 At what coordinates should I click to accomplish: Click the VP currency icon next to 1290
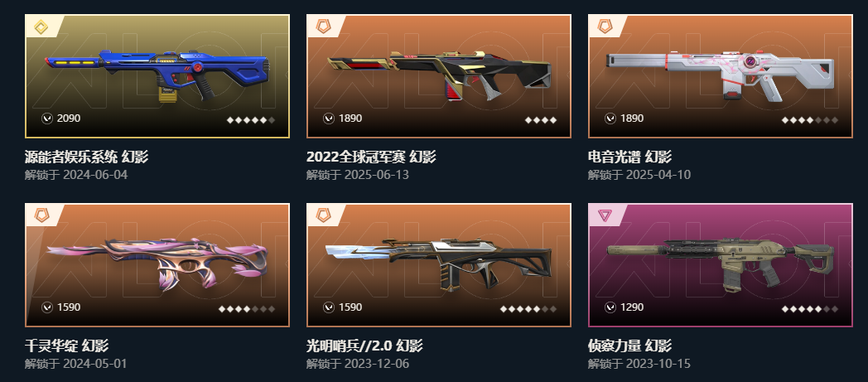[x=610, y=307]
